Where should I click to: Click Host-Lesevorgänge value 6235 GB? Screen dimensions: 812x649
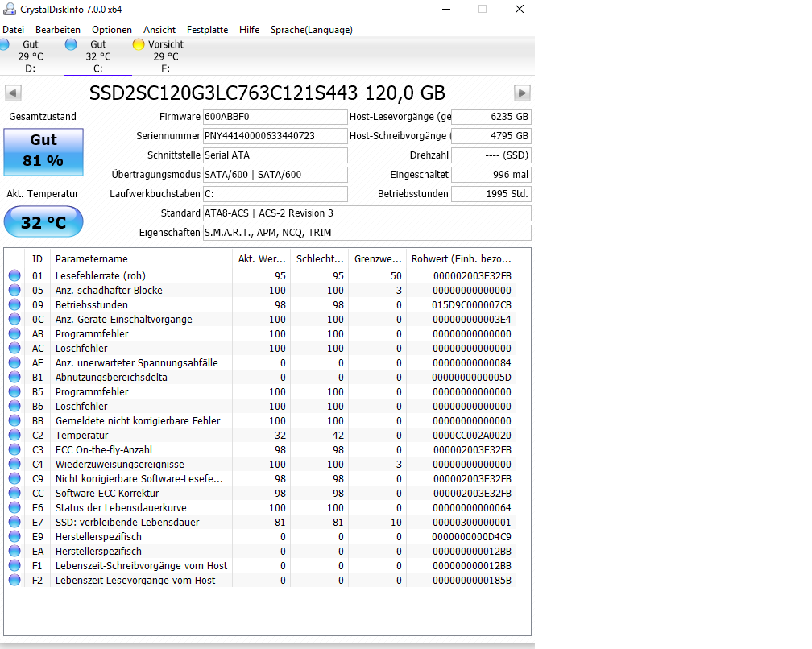point(491,117)
